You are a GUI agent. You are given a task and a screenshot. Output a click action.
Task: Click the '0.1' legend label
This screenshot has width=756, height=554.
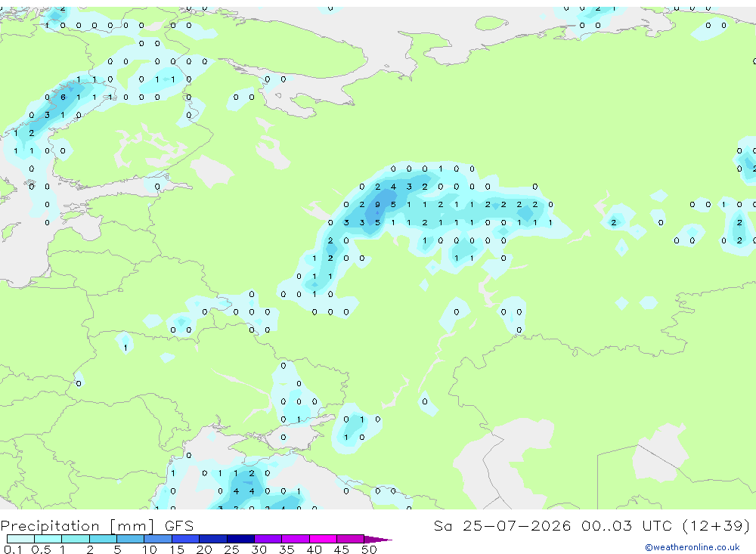coord(13,549)
